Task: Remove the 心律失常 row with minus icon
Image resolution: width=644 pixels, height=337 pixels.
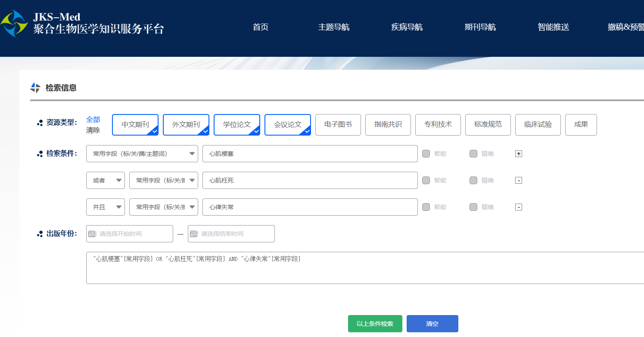Action: 519,207
